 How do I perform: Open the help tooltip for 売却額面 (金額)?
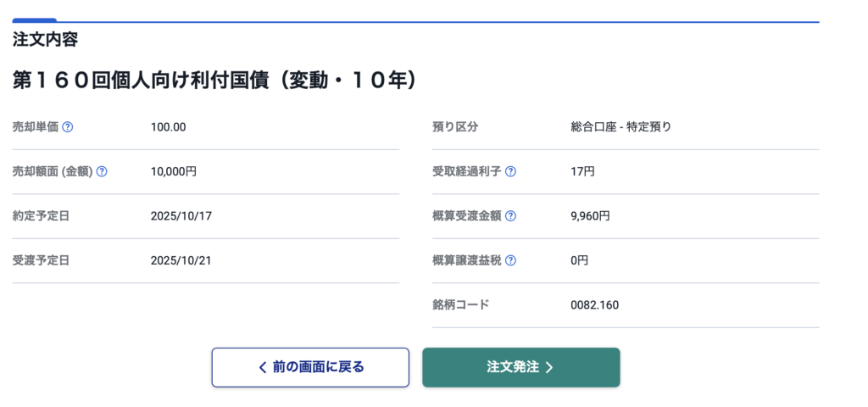[x=102, y=171]
